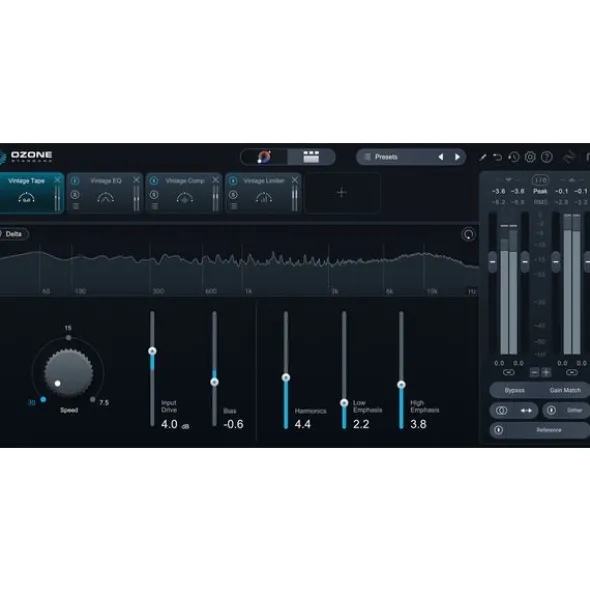Open the Help question mark icon
590x591 pixels.
tap(547, 157)
